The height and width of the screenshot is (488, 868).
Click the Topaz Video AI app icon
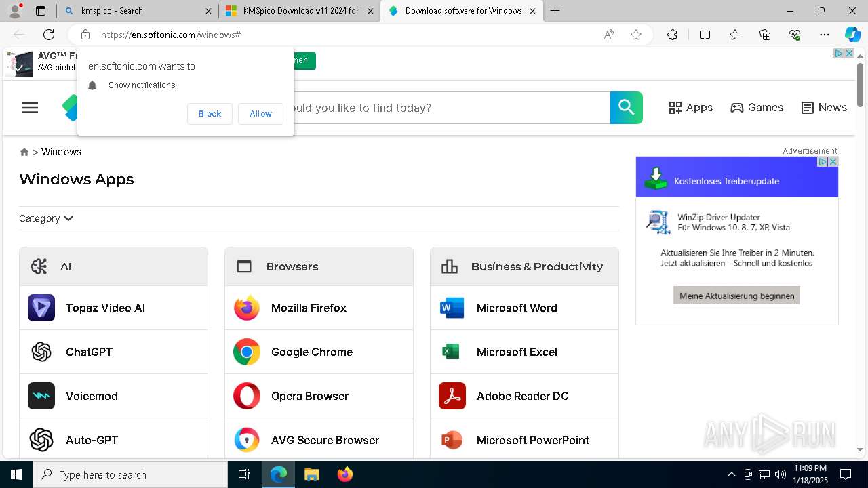coord(41,308)
